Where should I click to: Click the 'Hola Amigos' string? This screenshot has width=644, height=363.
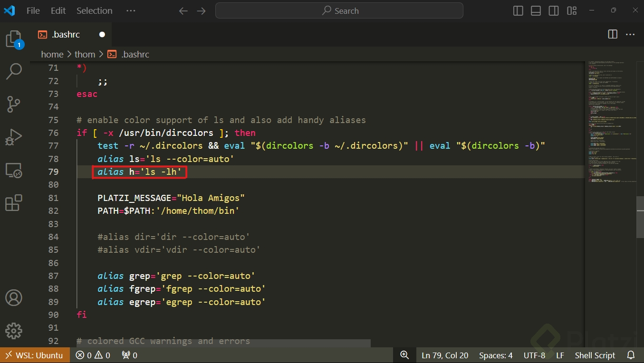point(211,198)
